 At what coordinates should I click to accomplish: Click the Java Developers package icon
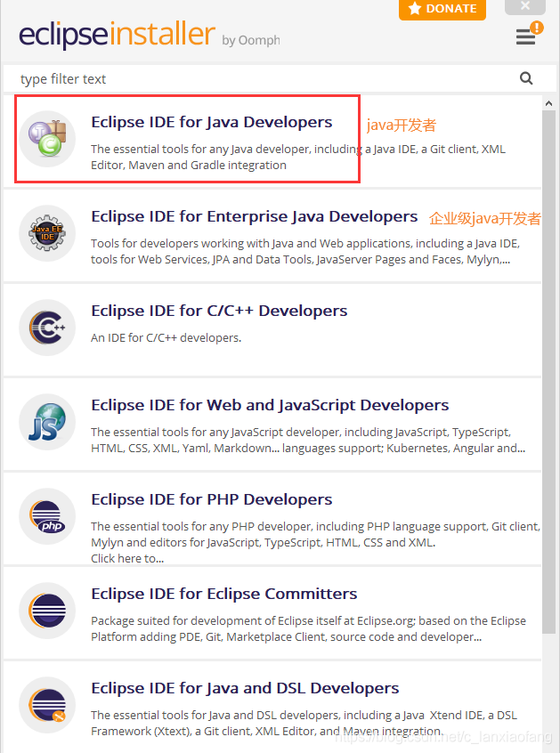(47, 139)
